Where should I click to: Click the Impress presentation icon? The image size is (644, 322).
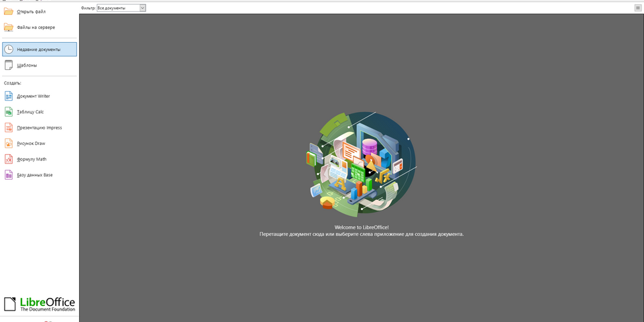[x=9, y=127]
